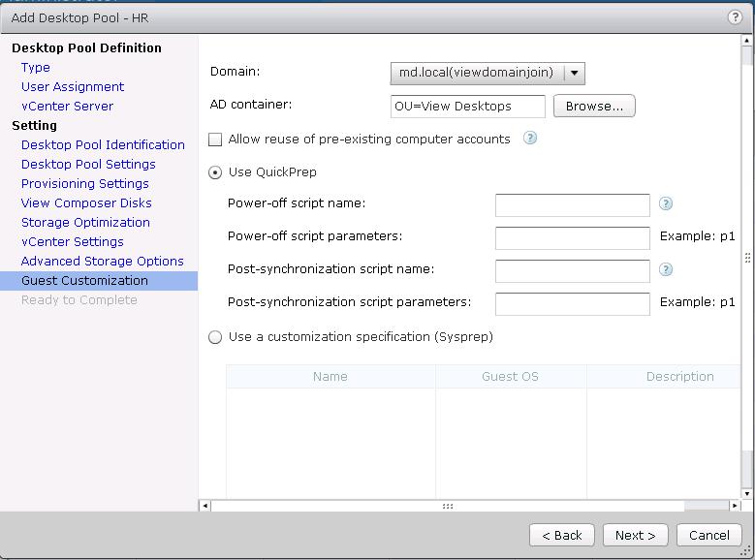Click the Next button
This screenshot has height=560, width=755.
[x=635, y=535]
